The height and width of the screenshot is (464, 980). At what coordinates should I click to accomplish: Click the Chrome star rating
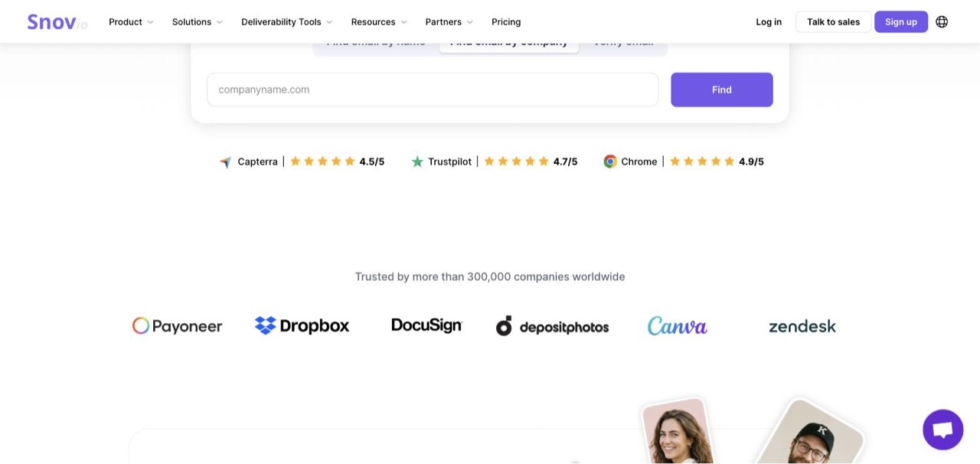click(702, 162)
